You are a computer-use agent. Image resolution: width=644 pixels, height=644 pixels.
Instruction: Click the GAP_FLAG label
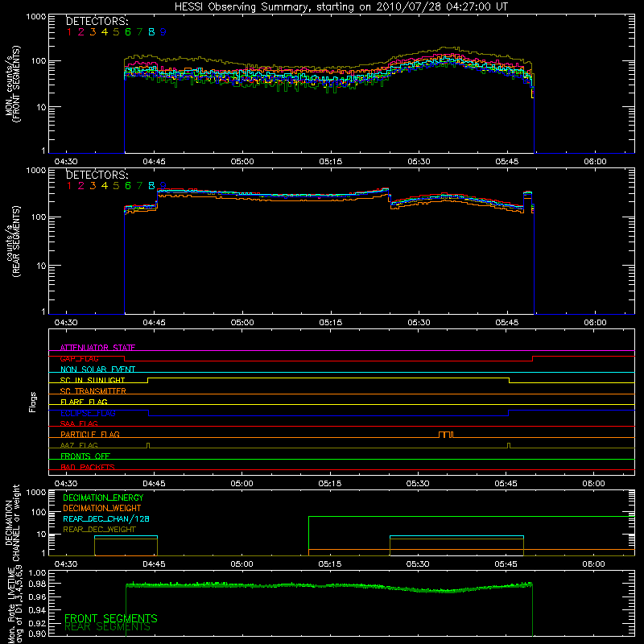79,358
